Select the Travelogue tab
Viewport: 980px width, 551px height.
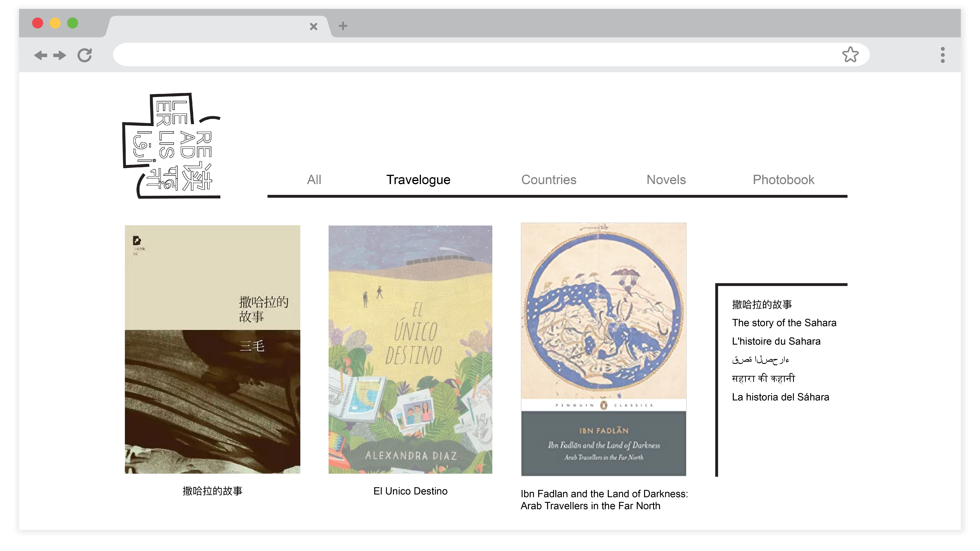coord(418,179)
